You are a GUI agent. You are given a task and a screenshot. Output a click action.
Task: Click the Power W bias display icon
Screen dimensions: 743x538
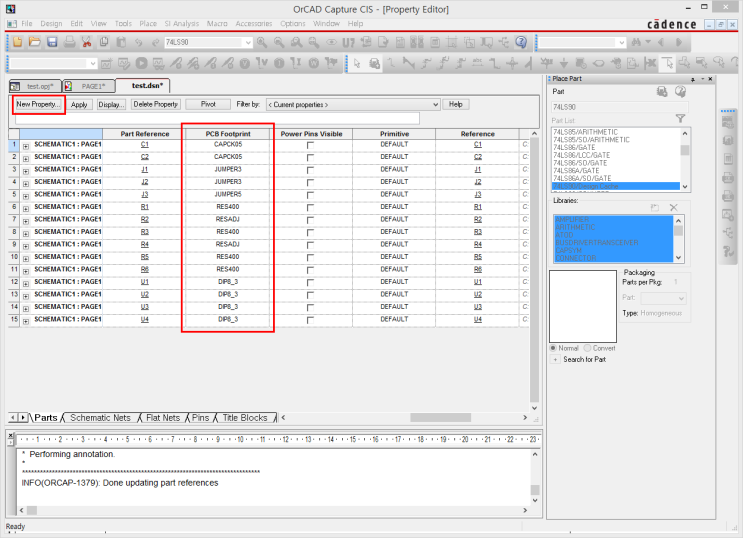(313, 63)
